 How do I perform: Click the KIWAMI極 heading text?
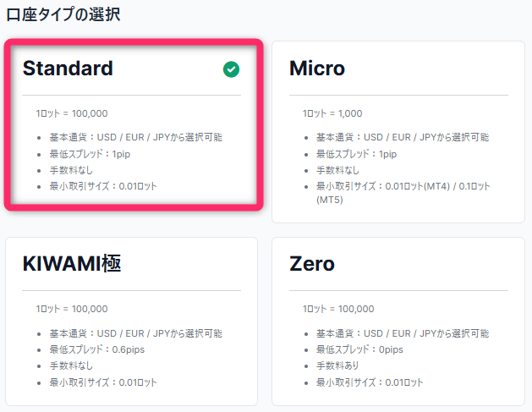(72, 264)
